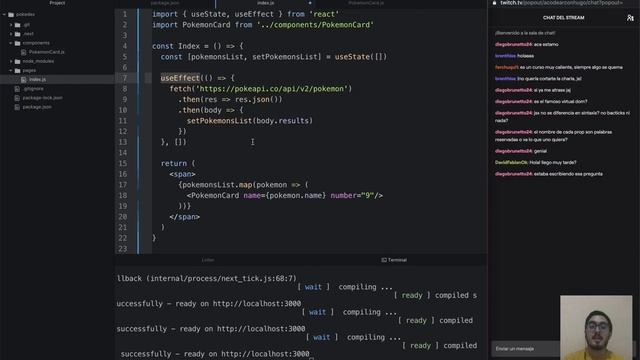Viewport: 640px width, 360px height.
Task: Collapse the components folder
Action: point(11,43)
